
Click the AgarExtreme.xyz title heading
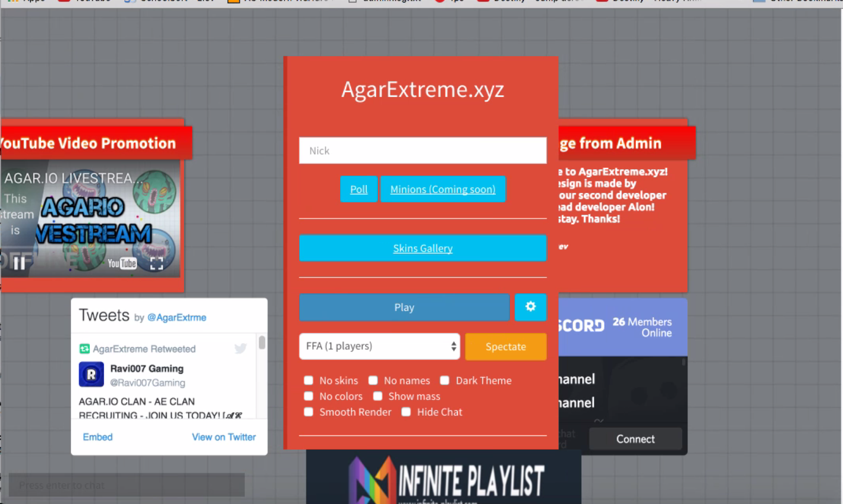(x=422, y=89)
